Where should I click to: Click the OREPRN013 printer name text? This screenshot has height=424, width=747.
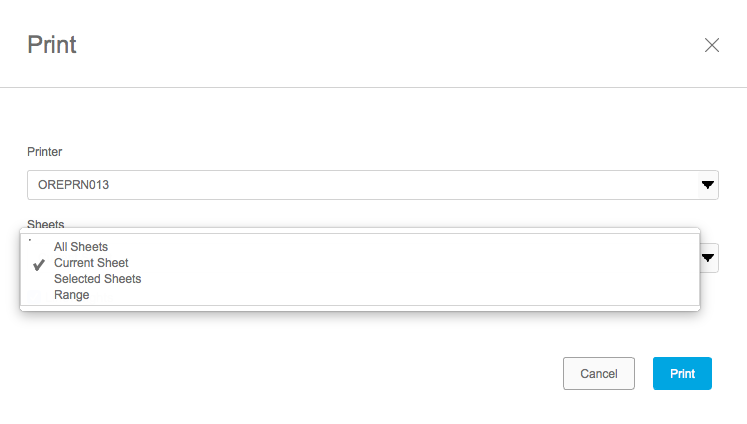coord(73,185)
